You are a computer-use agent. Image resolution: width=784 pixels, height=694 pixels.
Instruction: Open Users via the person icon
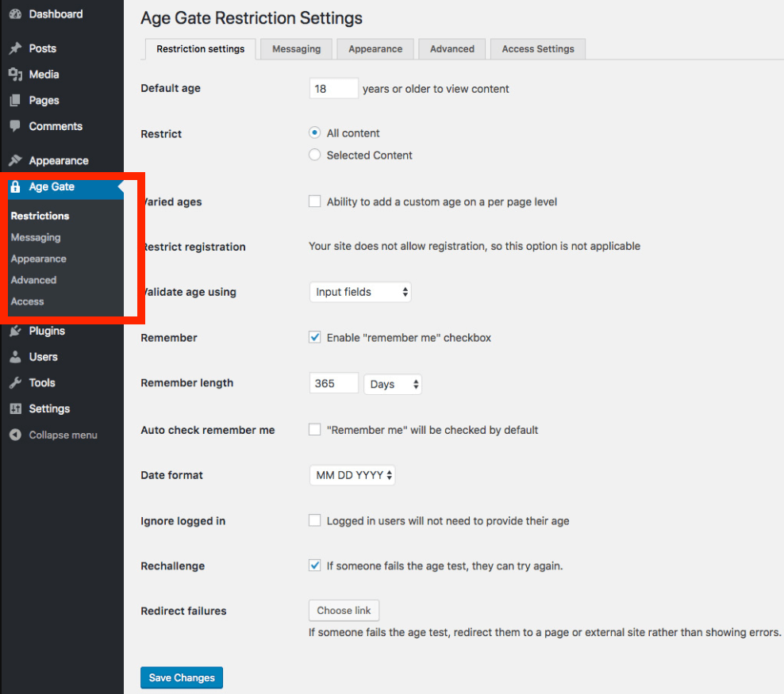coord(15,357)
